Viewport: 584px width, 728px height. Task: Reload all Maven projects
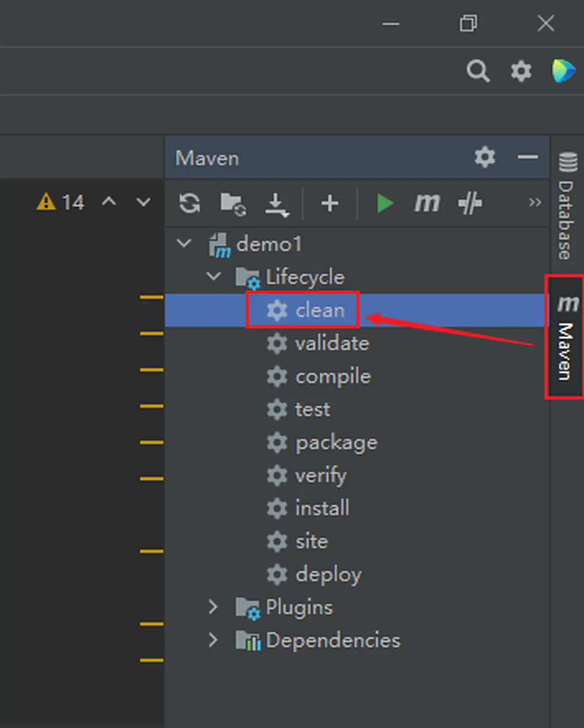[x=189, y=203]
